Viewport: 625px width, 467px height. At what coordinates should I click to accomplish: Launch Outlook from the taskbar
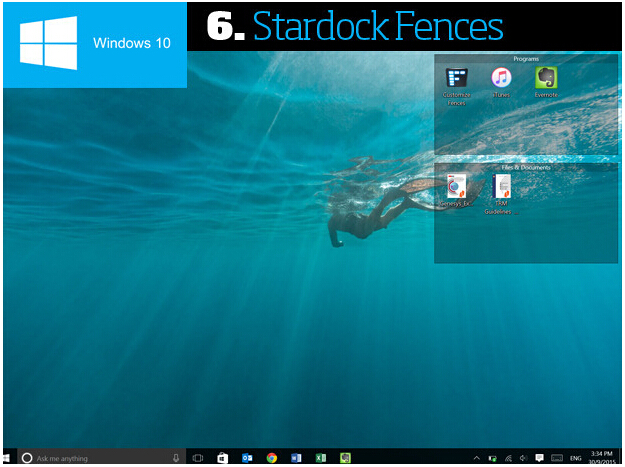coord(247,458)
